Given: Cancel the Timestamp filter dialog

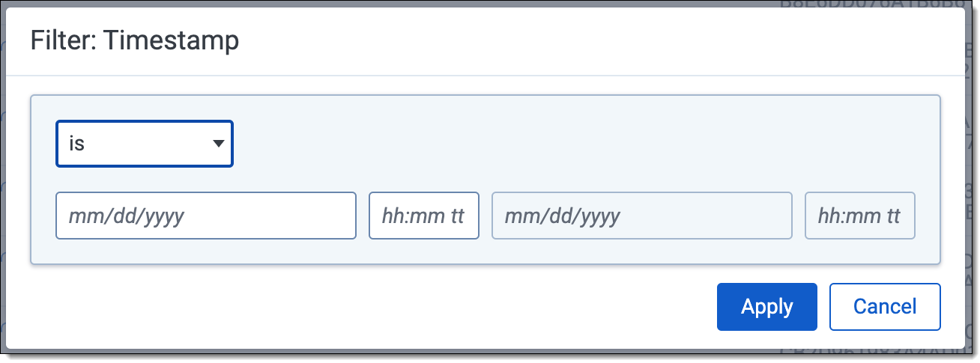Looking at the screenshot, I should pos(885,307).
